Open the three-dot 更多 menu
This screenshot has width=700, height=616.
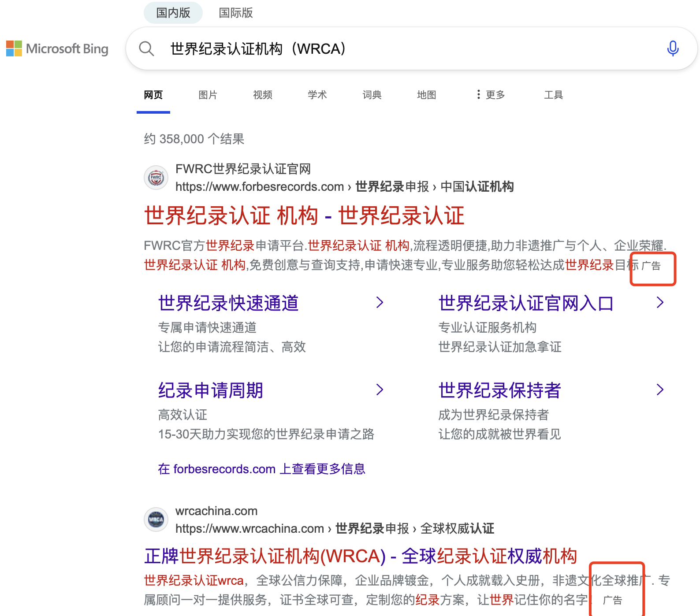pos(491,95)
